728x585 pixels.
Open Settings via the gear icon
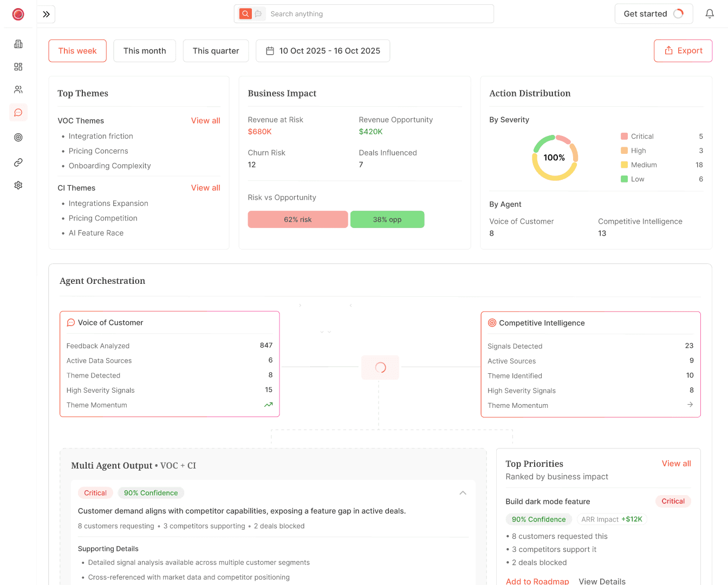[x=18, y=185]
